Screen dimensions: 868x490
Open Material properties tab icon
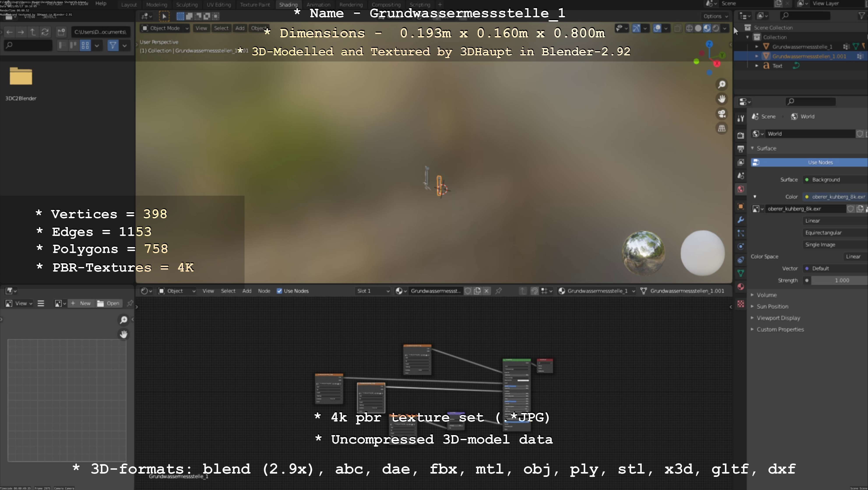tap(740, 287)
